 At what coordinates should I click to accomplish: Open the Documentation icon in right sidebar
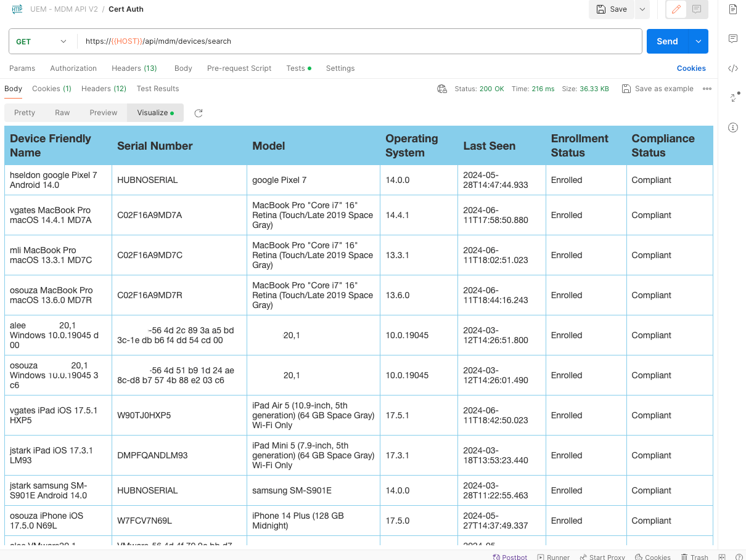[733, 9]
